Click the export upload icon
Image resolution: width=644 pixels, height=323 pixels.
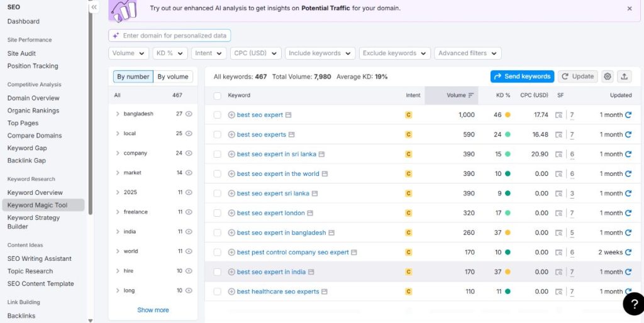point(624,76)
